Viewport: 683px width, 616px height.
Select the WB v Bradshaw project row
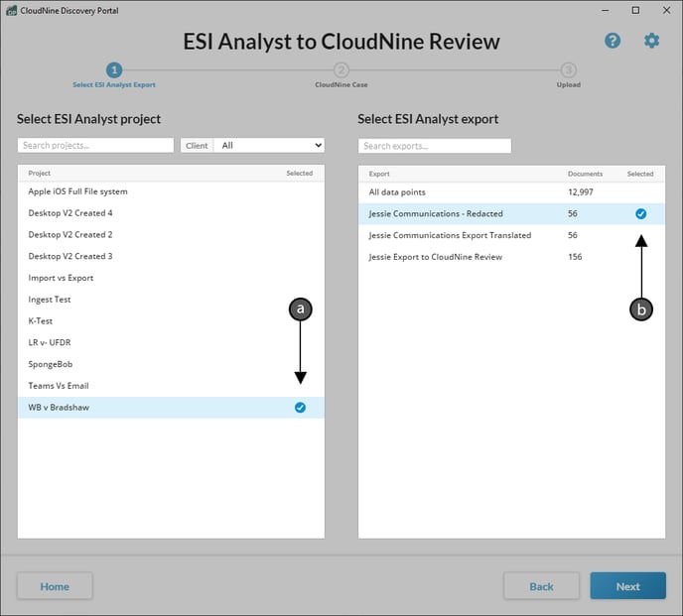pos(171,408)
